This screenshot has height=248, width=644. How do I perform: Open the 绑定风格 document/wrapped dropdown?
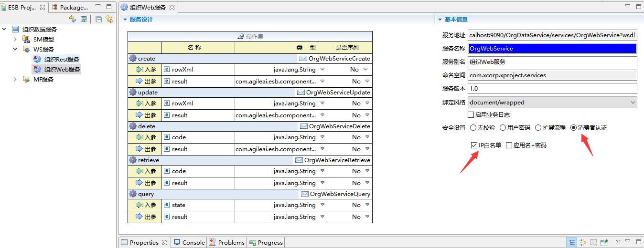pos(552,102)
